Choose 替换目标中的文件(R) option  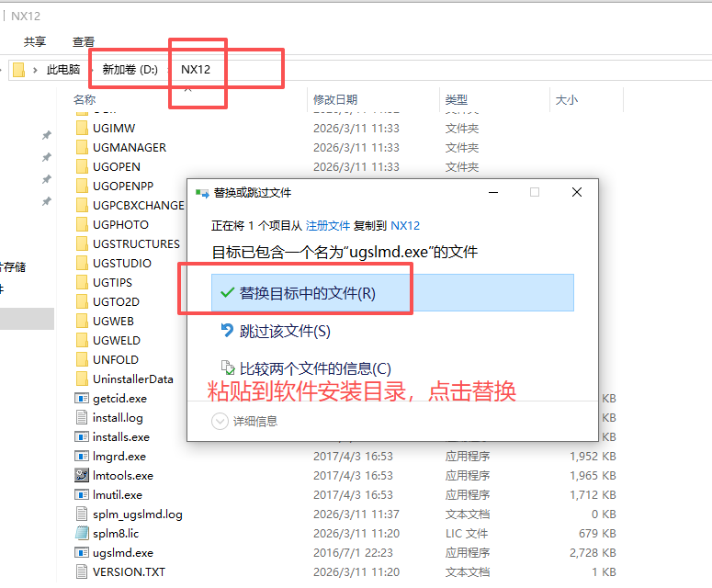click(x=393, y=293)
